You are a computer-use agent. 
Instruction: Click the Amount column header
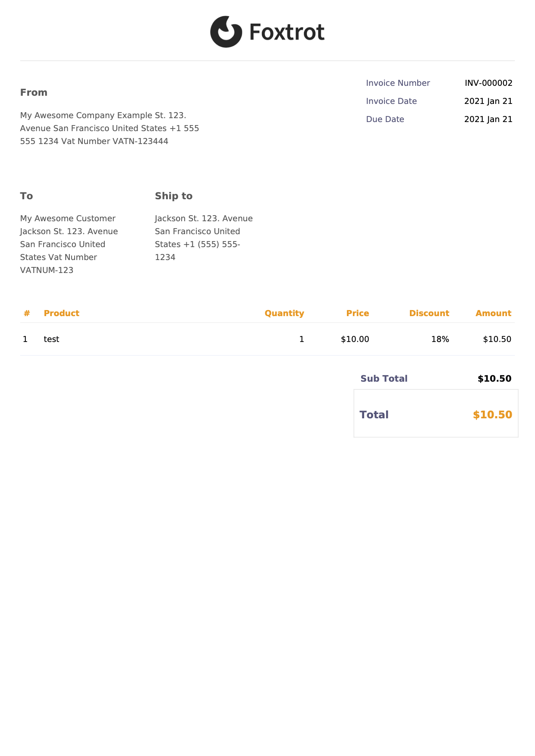(494, 313)
